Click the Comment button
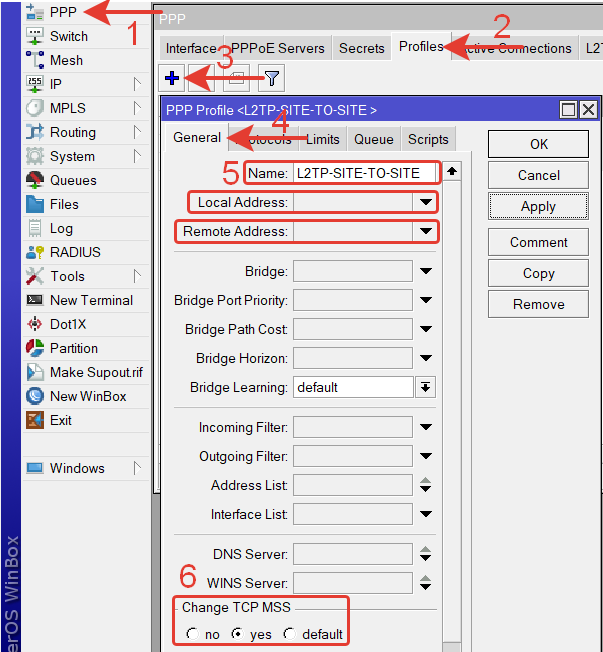The height and width of the screenshot is (652, 603). (539, 242)
